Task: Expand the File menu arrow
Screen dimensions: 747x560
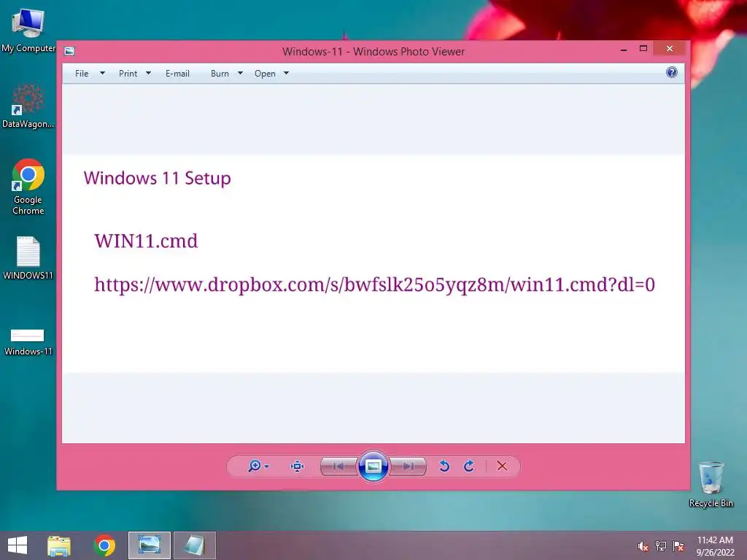Action: [x=102, y=74]
